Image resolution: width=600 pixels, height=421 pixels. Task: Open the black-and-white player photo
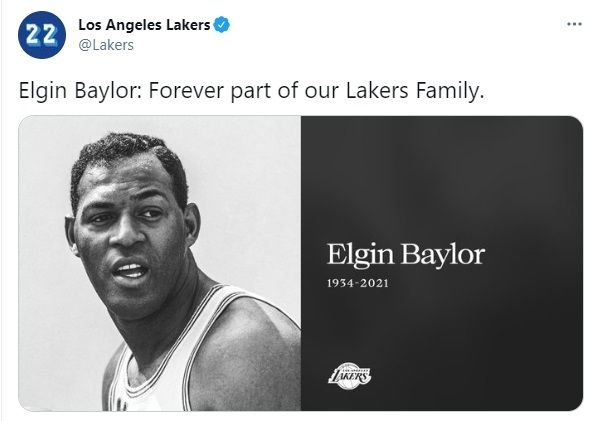pos(160,264)
